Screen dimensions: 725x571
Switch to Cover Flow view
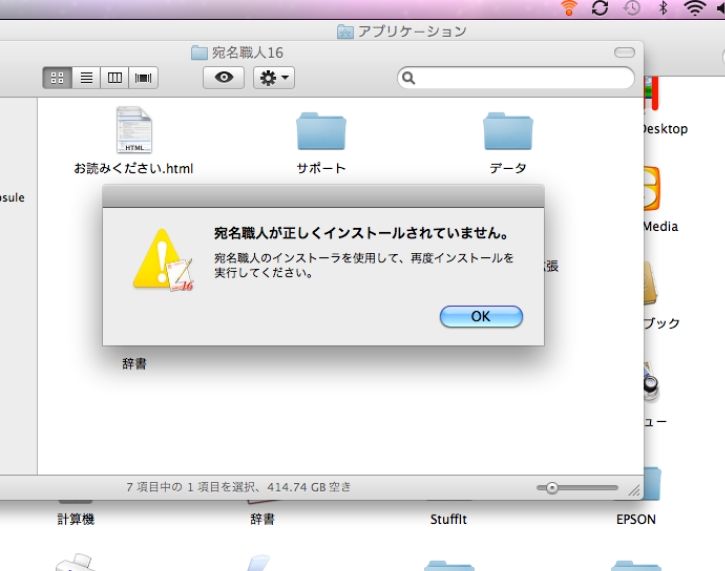coord(143,77)
